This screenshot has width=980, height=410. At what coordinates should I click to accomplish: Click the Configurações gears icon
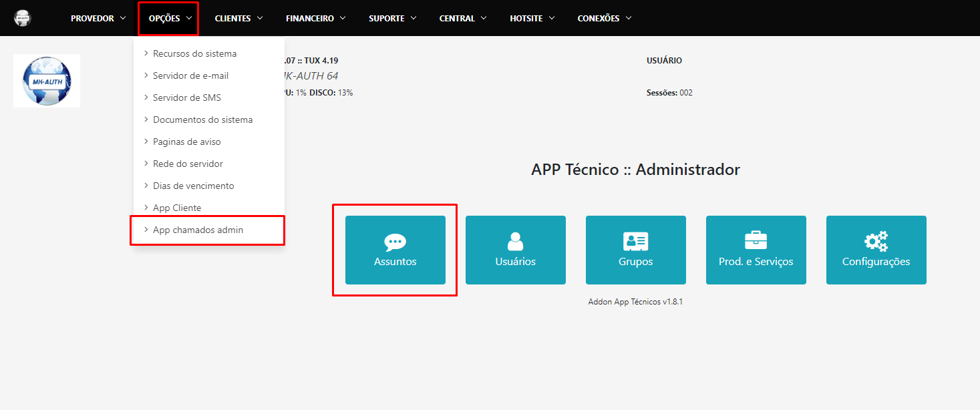(x=876, y=242)
